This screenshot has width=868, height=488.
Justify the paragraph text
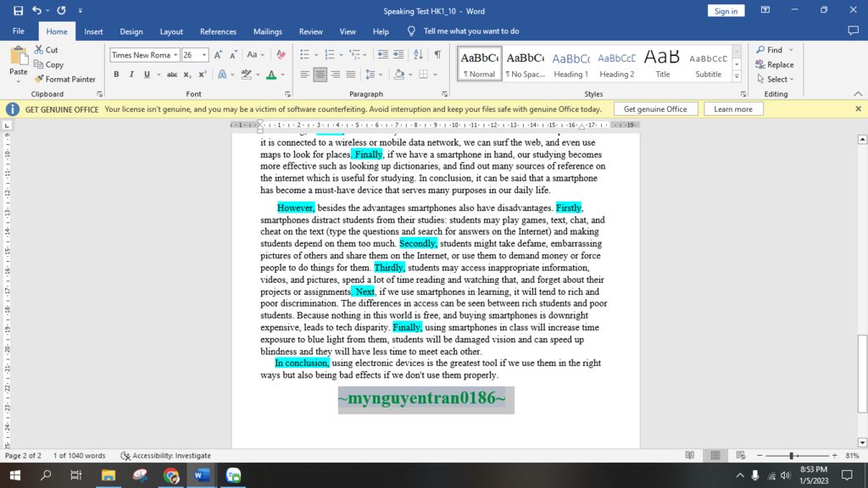tap(352, 75)
